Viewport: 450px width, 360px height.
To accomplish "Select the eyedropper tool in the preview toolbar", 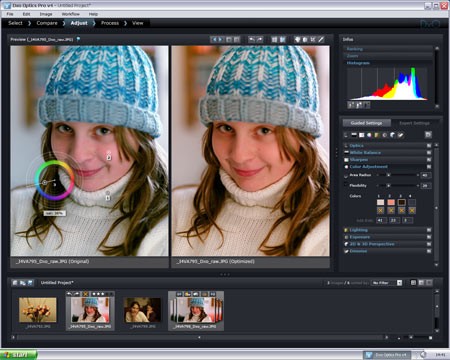I will (321, 39).
